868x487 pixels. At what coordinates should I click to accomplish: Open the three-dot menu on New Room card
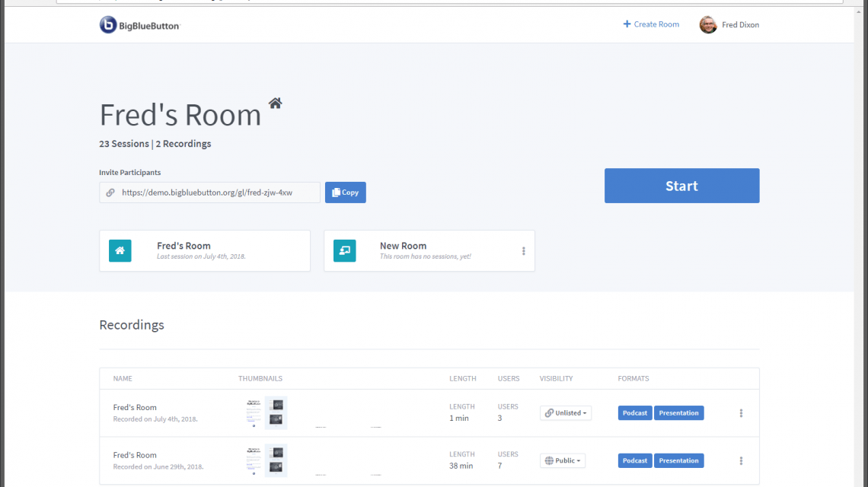pos(523,251)
